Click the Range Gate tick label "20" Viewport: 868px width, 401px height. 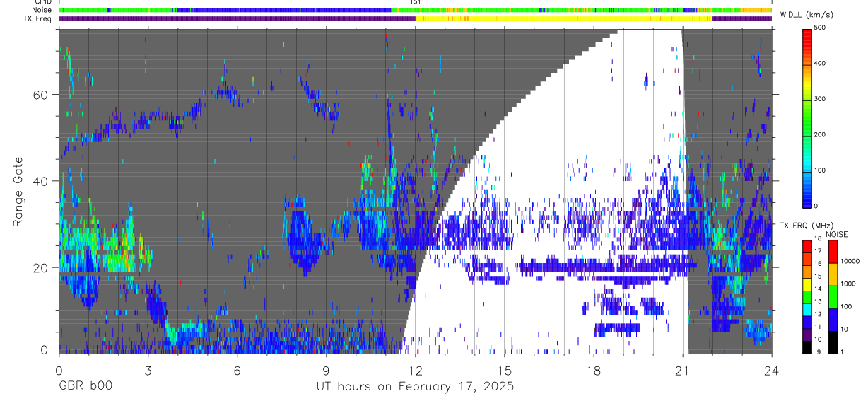click(40, 267)
